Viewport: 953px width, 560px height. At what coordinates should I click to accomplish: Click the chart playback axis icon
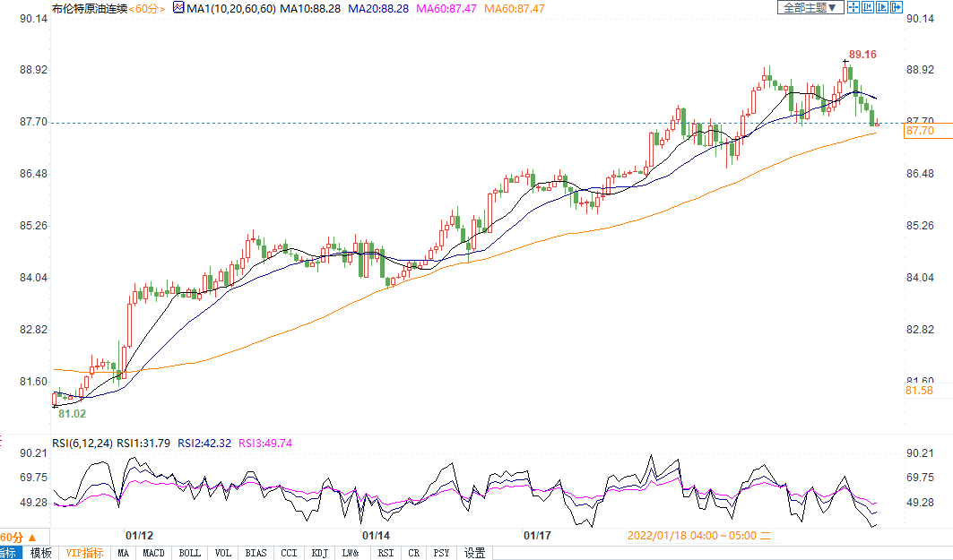[x=882, y=7]
